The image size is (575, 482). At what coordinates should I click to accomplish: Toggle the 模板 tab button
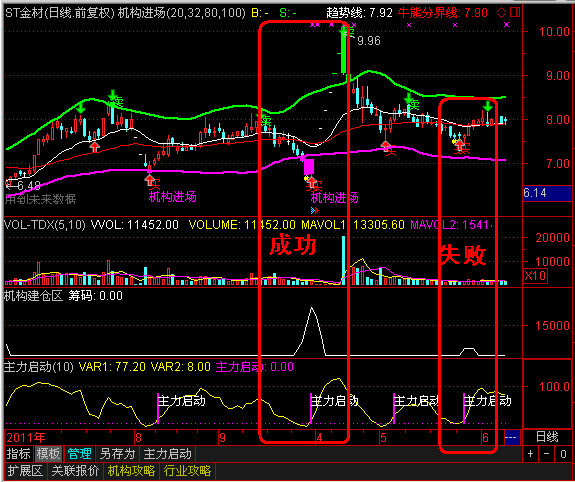pos(48,454)
